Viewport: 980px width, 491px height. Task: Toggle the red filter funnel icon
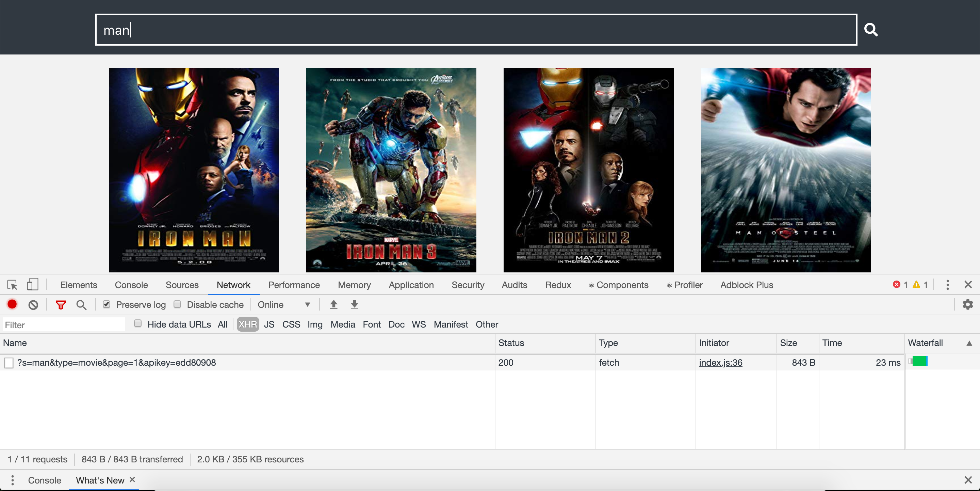pyautogui.click(x=61, y=305)
